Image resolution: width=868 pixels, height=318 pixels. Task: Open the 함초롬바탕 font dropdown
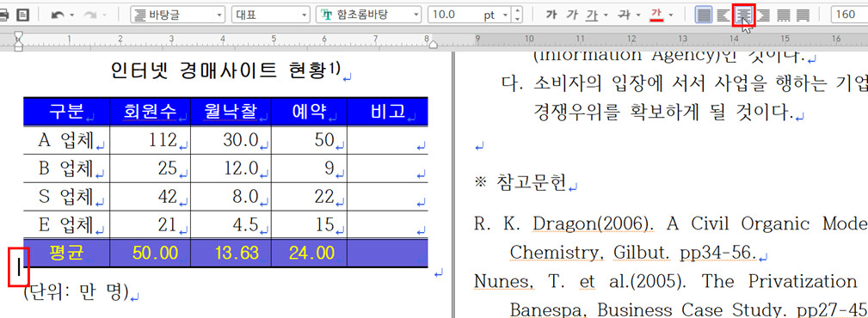369,15
